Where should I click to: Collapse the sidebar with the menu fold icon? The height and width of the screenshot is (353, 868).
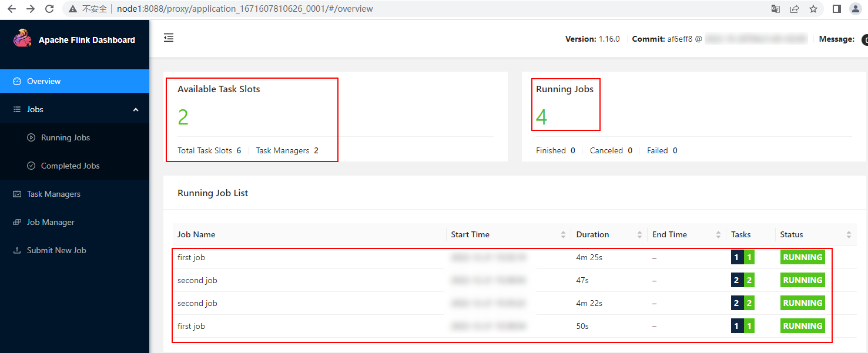(x=169, y=38)
